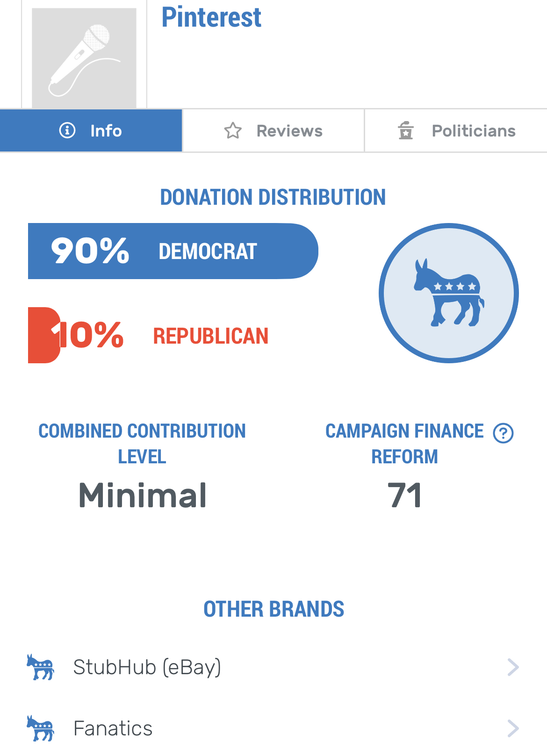This screenshot has width=547, height=756.
Task: Click the large Democrat donkey circle icon
Action: coord(449,293)
